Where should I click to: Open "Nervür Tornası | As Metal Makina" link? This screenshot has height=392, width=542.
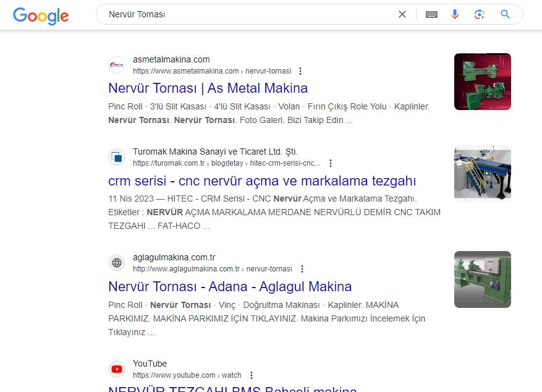208,88
